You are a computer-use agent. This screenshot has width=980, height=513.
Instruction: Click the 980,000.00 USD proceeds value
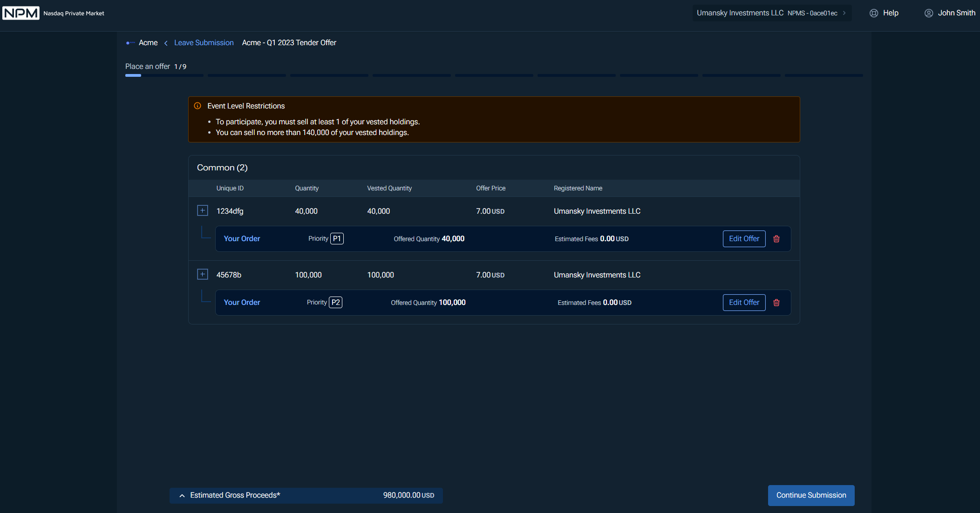pos(408,495)
